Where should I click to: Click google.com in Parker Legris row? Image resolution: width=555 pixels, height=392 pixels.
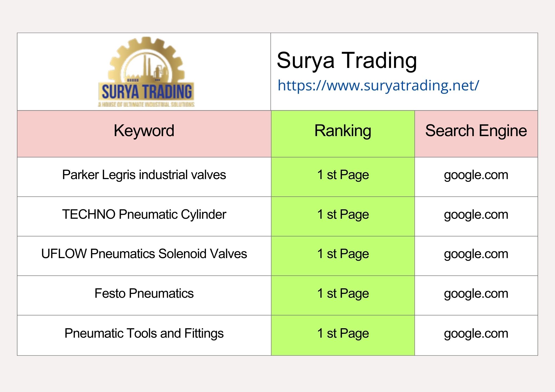coord(476,175)
